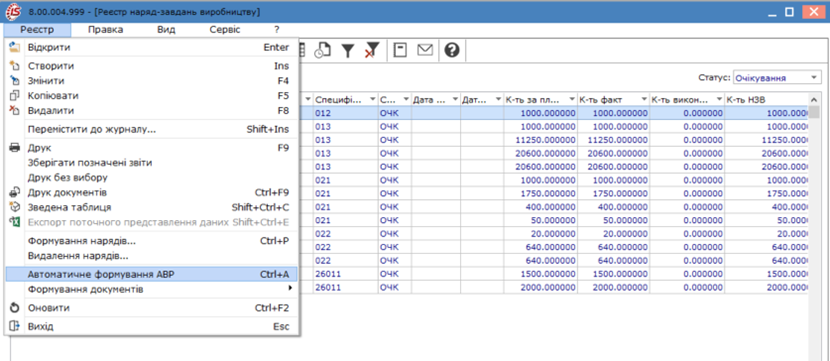Open the ? help menu
The height and width of the screenshot is (361, 830).
276,30
